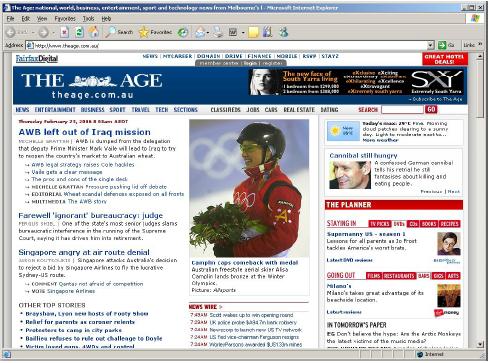The height and width of the screenshot is (363, 489).
Task: Click the Forward navigation arrow icon
Action: tap(43, 32)
